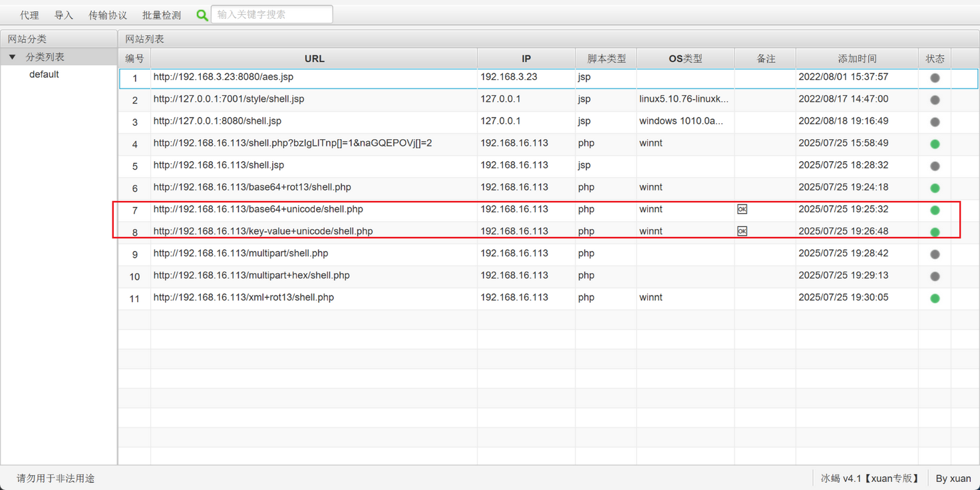Select URL http://127.0.0.1:8080/shell.jsp

click(217, 121)
